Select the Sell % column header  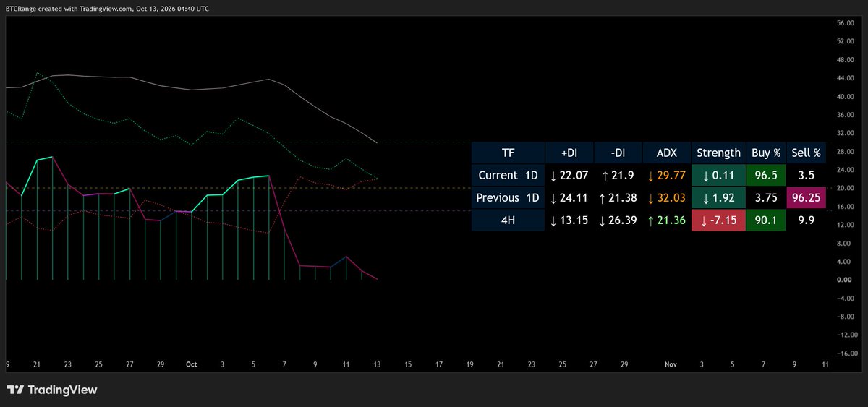point(807,153)
